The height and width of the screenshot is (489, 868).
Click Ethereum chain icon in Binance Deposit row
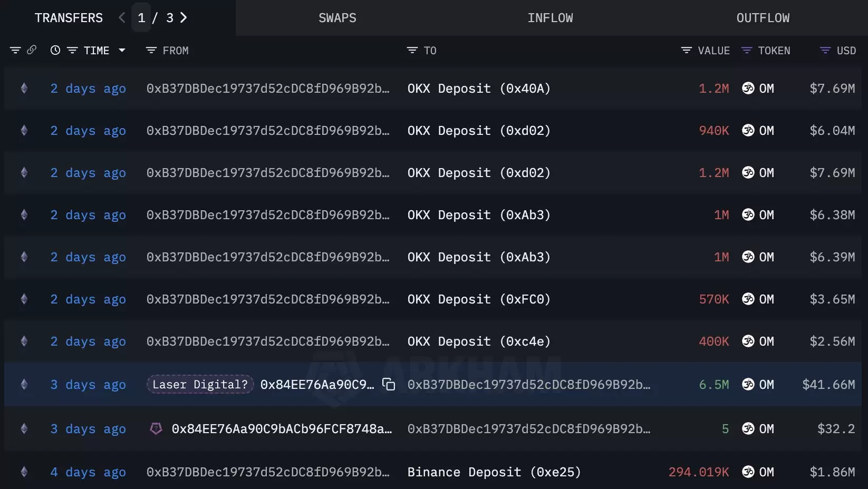coord(24,472)
